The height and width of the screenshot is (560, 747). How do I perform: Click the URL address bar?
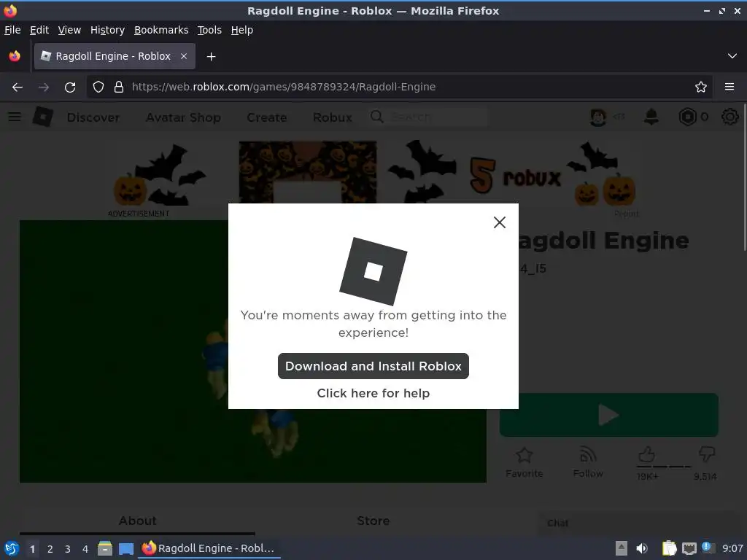(400, 87)
